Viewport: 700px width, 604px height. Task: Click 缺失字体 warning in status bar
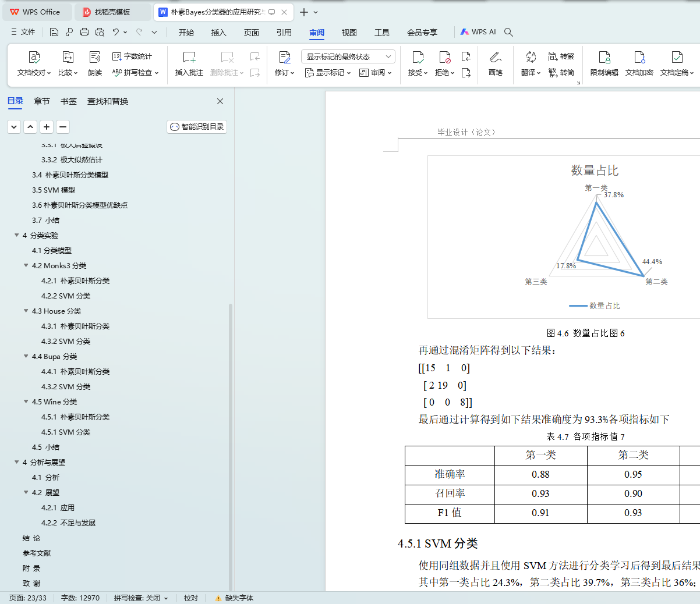click(235, 598)
